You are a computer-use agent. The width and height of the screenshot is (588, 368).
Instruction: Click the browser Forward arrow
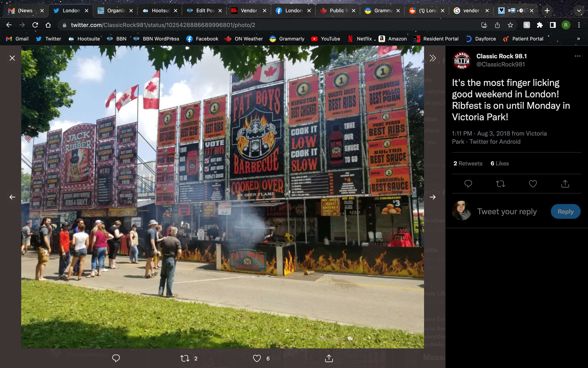(22, 25)
